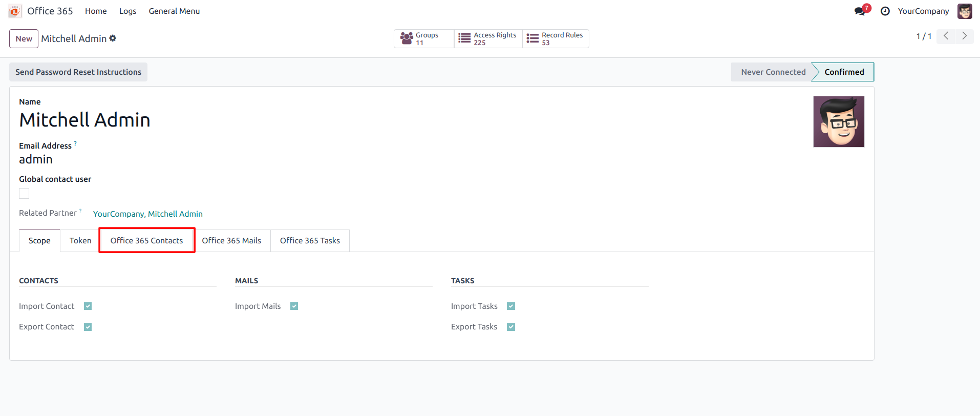This screenshot has width=980, height=416.
Task: Uncheck the Import Mails checkbox
Action: point(294,306)
